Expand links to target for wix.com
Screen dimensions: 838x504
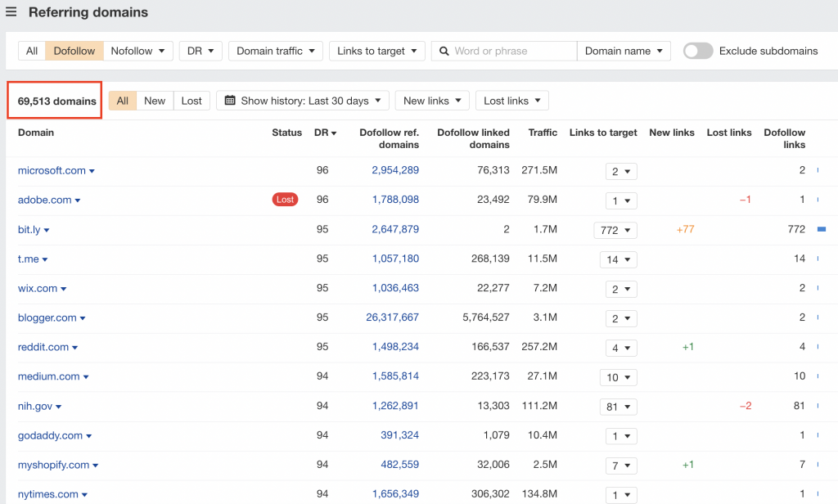[621, 289]
